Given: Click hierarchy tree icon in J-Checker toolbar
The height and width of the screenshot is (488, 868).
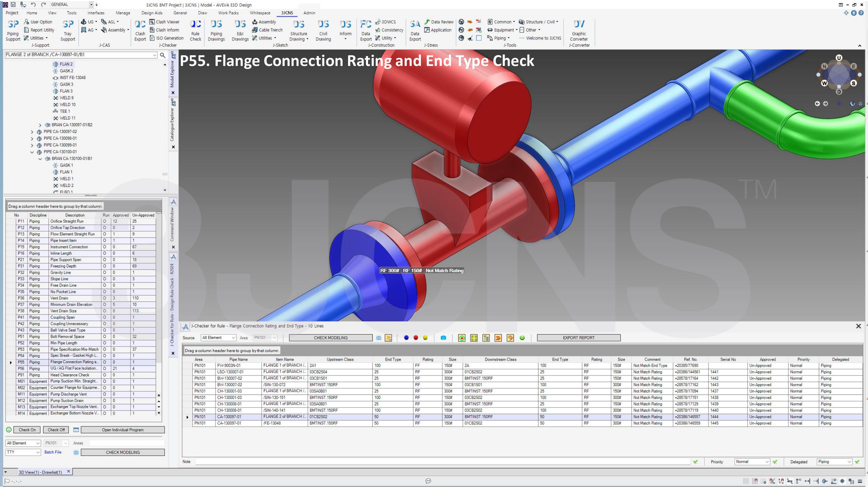Looking at the screenshot, I should pos(486,338).
